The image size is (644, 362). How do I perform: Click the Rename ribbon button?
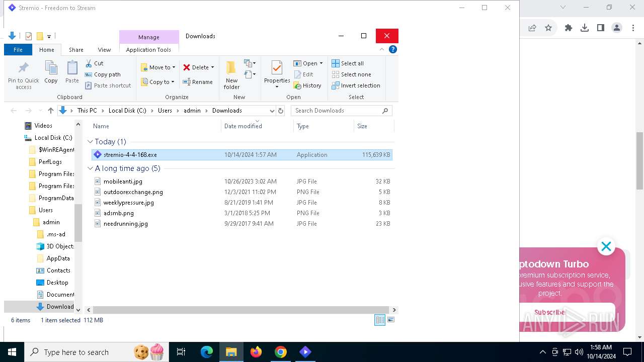(198, 82)
